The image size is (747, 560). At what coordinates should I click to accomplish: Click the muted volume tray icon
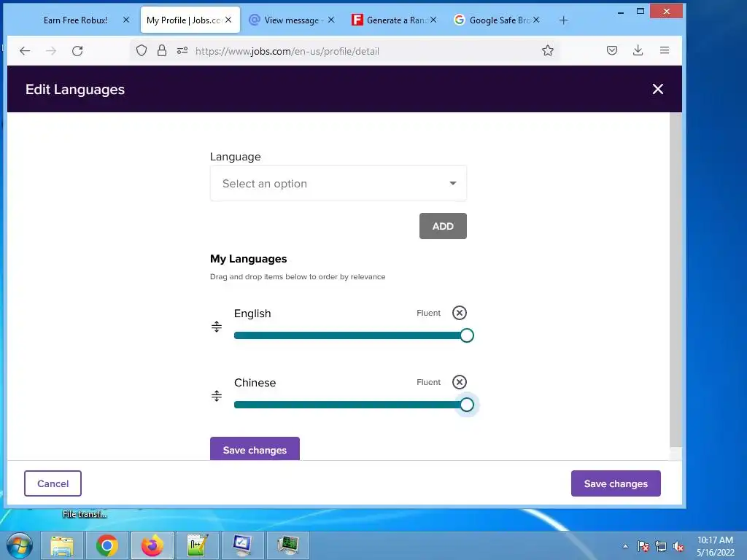point(678,546)
